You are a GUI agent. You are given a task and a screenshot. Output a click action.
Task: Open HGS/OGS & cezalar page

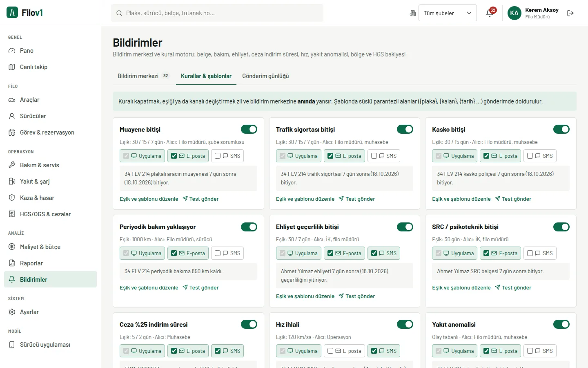pos(51,214)
